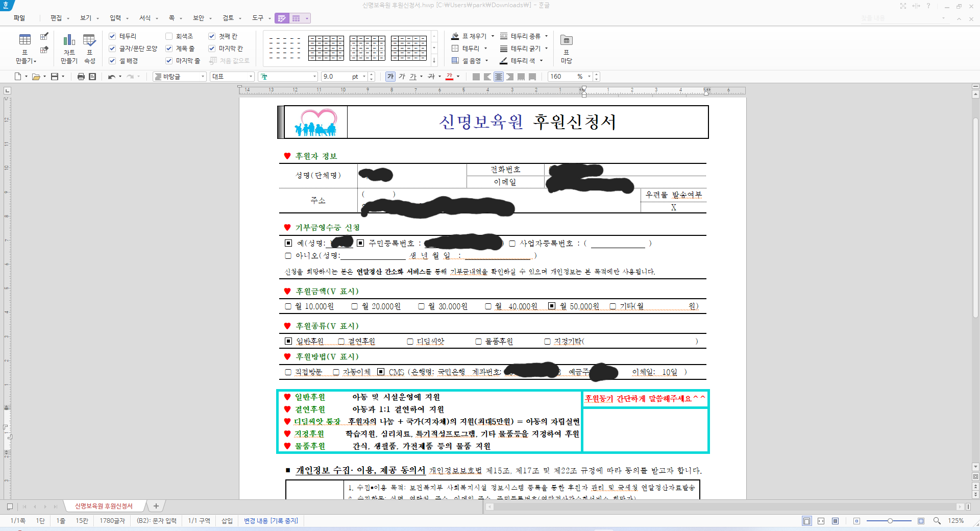This screenshot has width=980, height=531.
Task: Click the 125% zoom level text
Action: point(955,521)
